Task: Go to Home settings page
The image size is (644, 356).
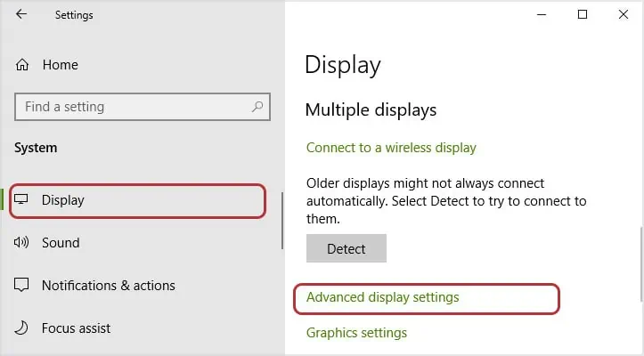Action: 60,65
